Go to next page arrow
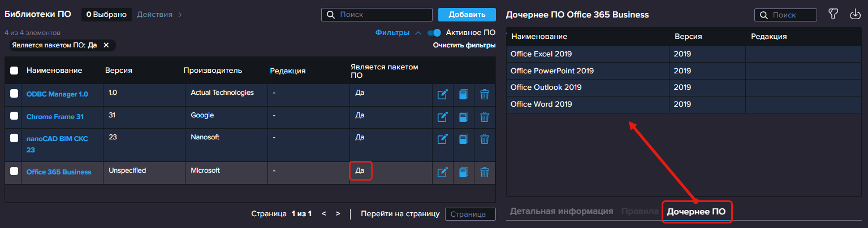Screen dimensions: 868x228 pos(338,214)
